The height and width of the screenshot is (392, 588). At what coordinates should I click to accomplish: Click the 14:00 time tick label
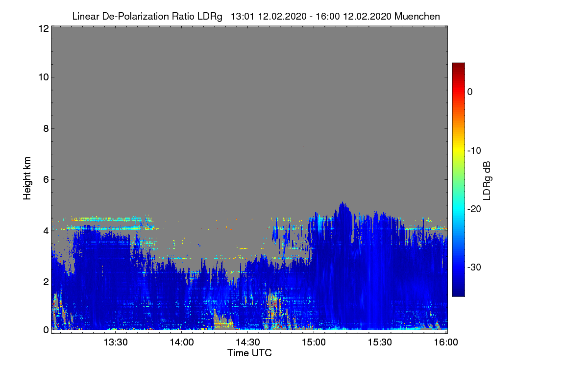click(x=181, y=343)
